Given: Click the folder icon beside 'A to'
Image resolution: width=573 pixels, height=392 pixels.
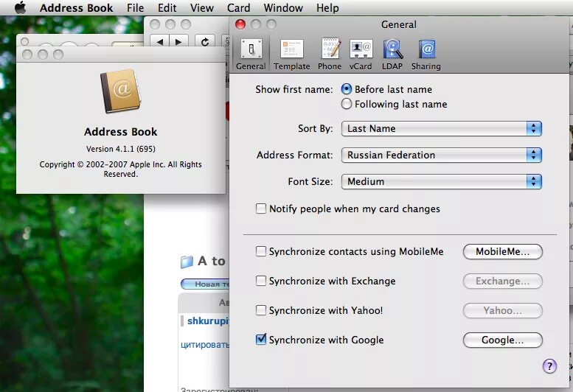Looking at the screenshot, I should tap(187, 262).
